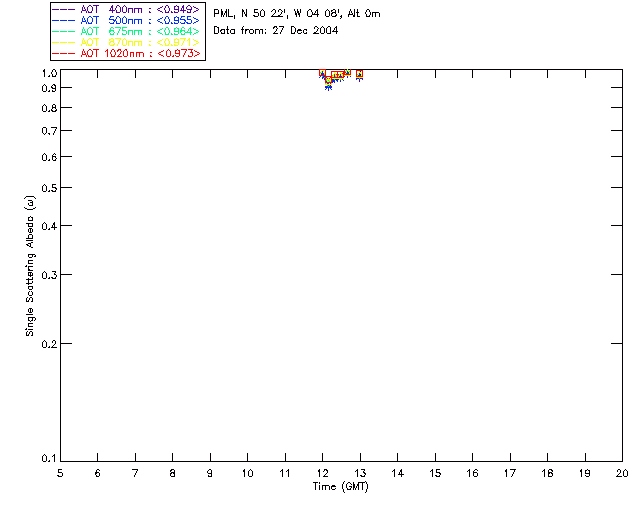Click the AOT 1020nm legend entry
This screenshot has width=640, height=512.
click(126, 53)
